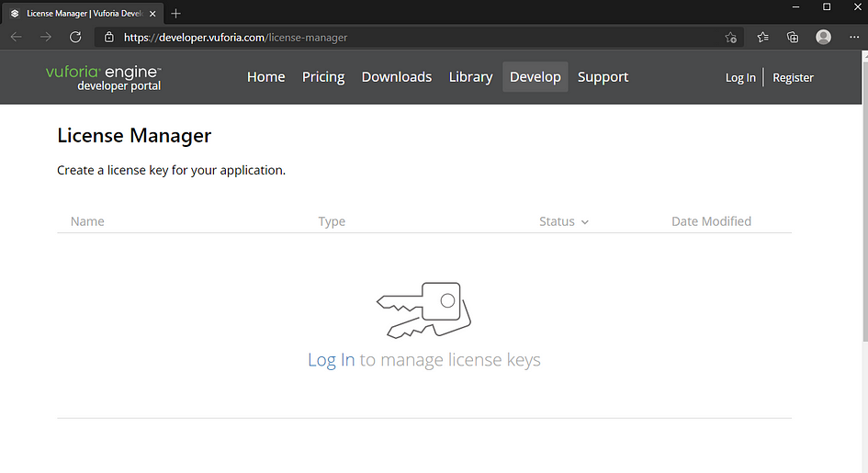Click the browser forward arrow
Image resolution: width=868 pixels, height=473 pixels.
tap(45, 37)
